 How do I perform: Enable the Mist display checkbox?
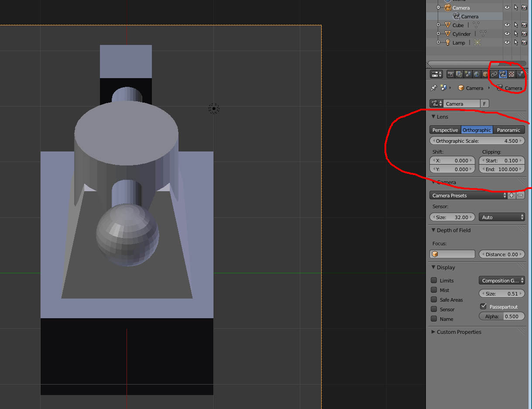point(434,290)
